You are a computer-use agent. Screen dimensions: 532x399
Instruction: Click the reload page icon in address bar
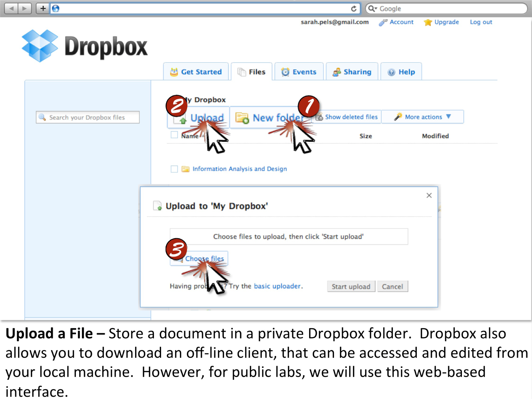pos(353,9)
